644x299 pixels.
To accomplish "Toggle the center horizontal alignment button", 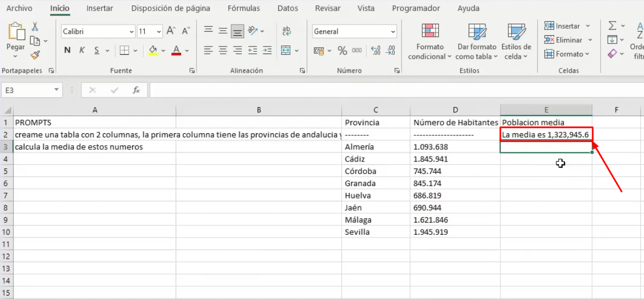I will pos(223,50).
